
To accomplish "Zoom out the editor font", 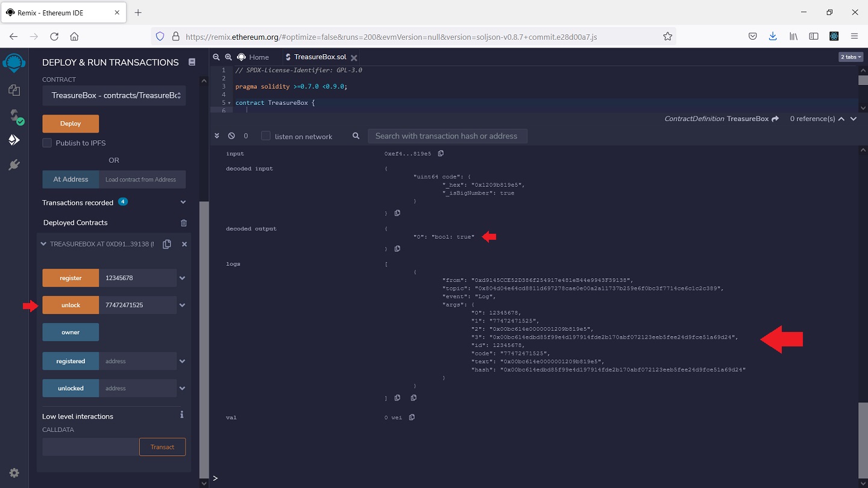I will (217, 57).
